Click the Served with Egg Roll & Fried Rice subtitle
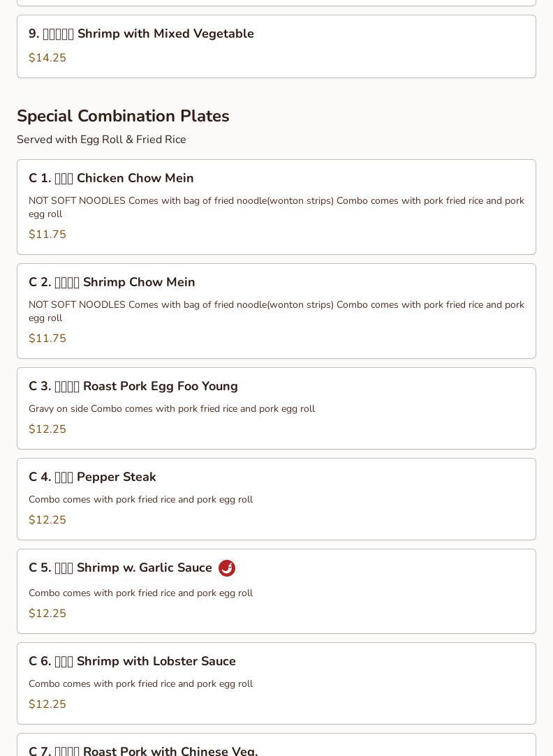The height and width of the screenshot is (756, 553). pos(101,140)
